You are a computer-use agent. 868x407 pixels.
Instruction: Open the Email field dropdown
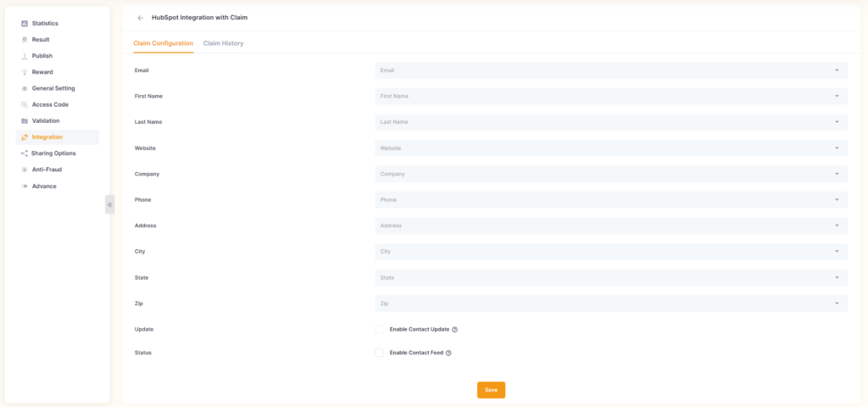point(611,70)
